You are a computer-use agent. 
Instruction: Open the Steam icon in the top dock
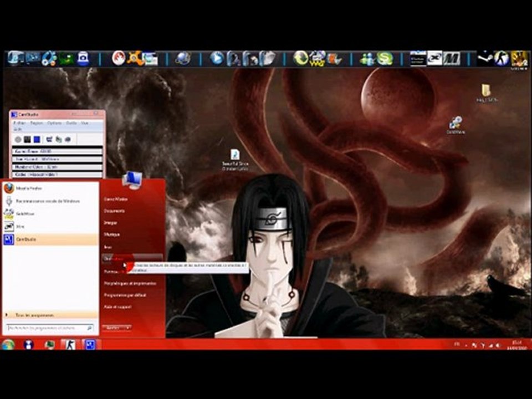[485, 58]
